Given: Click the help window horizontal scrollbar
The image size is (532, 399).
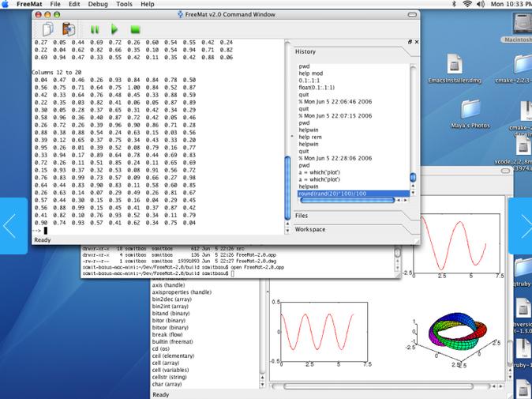Looking at the screenshot, I should [x=378, y=386].
